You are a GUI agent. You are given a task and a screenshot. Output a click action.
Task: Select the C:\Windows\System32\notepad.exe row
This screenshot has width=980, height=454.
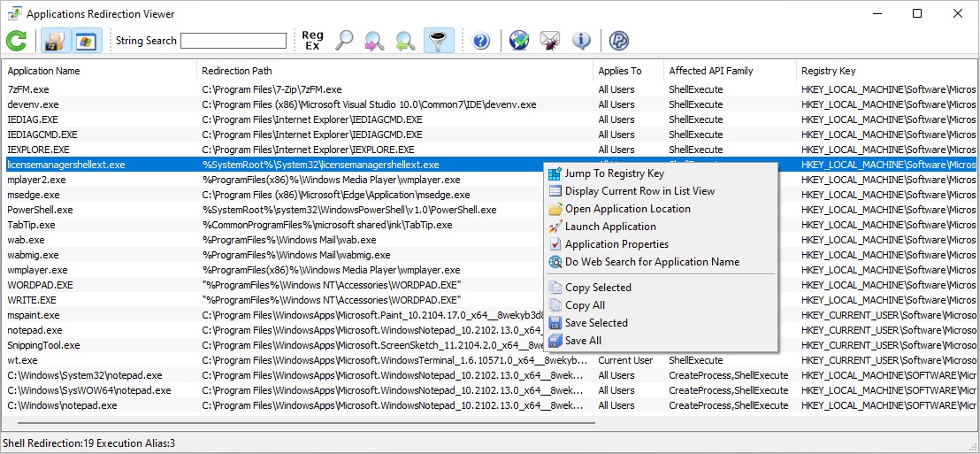[489, 375]
